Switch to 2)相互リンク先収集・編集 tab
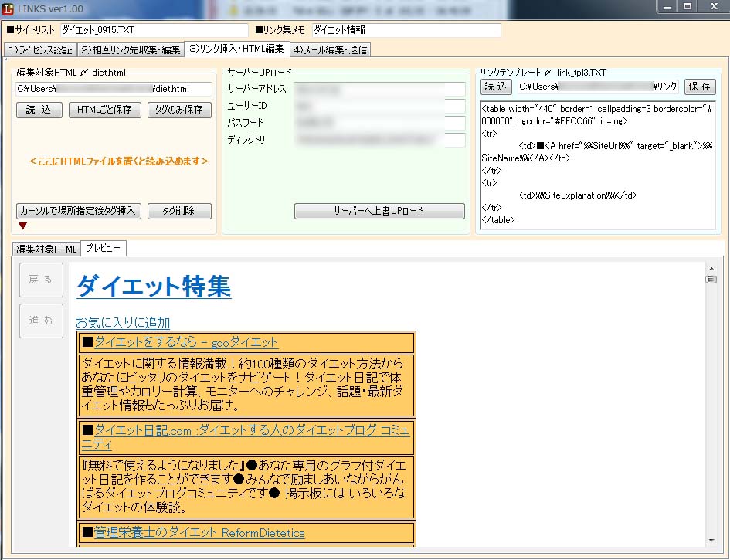The image size is (730, 560). coord(131,49)
